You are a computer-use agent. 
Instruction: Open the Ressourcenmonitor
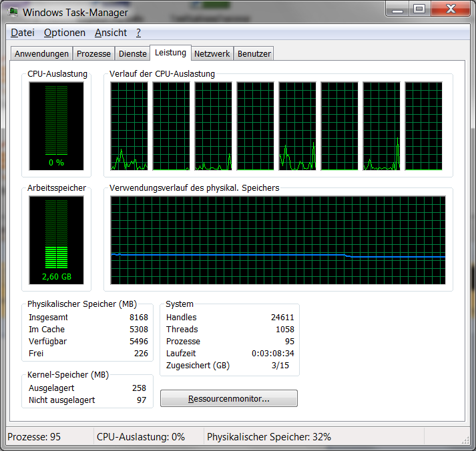pos(229,398)
